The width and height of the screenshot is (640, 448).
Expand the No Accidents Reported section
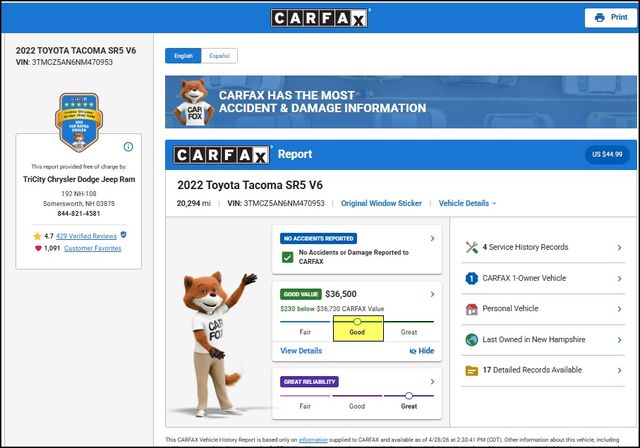[x=432, y=238]
